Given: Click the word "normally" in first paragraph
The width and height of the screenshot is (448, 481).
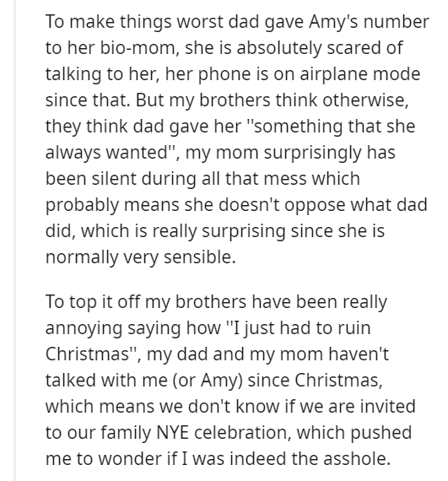Looking at the screenshot, I should tap(82, 257).
